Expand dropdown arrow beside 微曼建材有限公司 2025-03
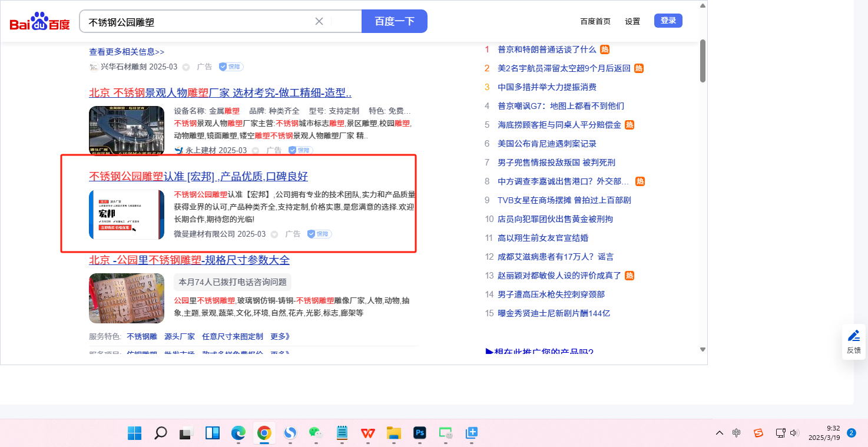 [274, 234]
